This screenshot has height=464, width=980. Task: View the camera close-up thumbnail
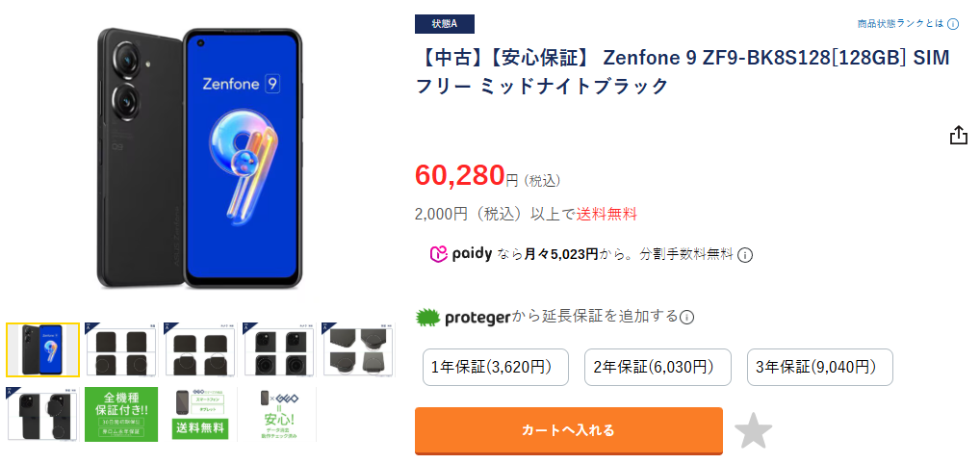coord(279,350)
